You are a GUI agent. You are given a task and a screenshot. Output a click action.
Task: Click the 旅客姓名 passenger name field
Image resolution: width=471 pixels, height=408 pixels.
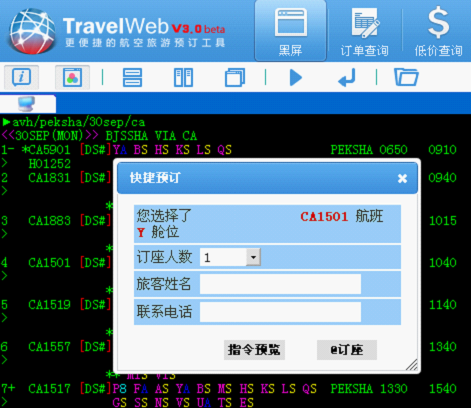280,284
